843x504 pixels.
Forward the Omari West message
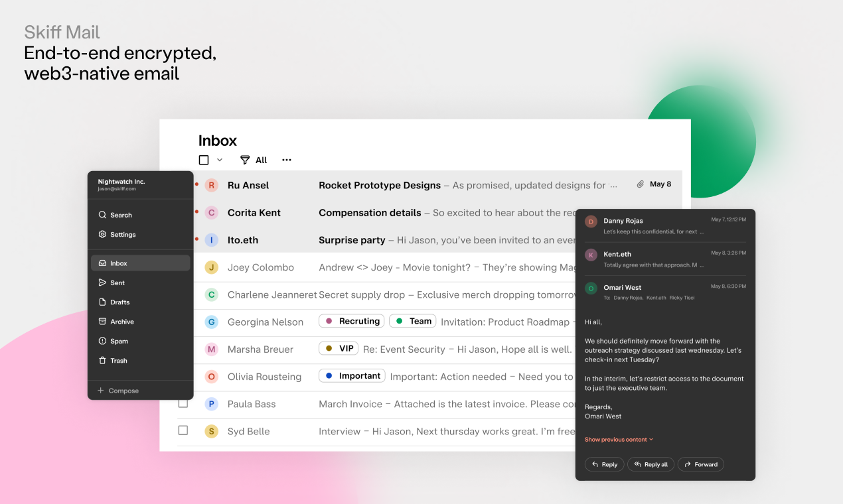click(701, 464)
